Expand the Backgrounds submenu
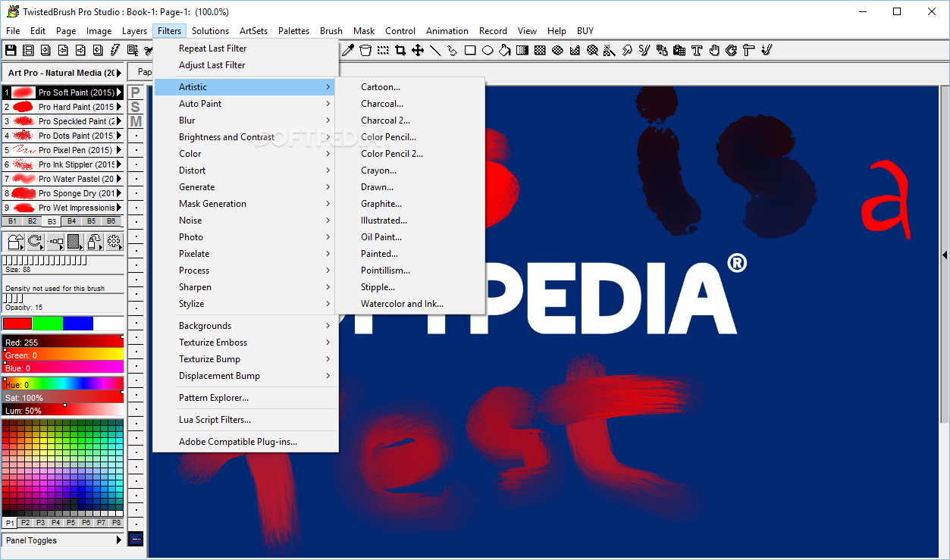 point(245,326)
